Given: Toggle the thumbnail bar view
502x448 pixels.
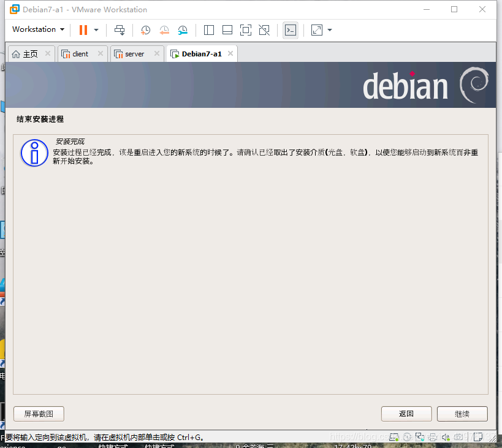Looking at the screenshot, I should click(227, 30).
